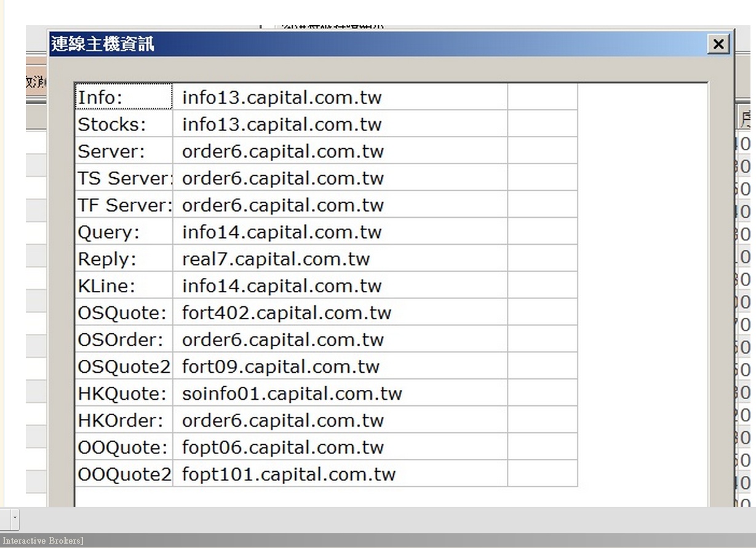Image resolution: width=756 pixels, height=548 pixels.
Task: Click the TF Server: label cell
Action: coord(124,205)
